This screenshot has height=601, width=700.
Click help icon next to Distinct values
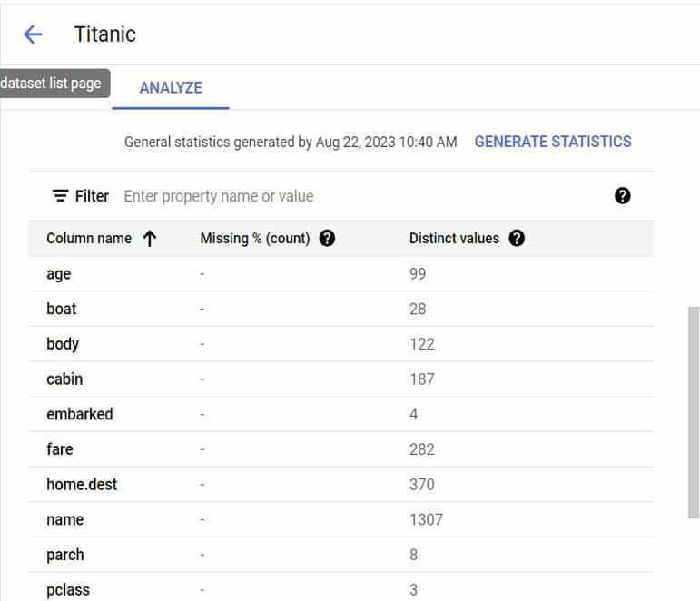pyautogui.click(x=517, y=239)
